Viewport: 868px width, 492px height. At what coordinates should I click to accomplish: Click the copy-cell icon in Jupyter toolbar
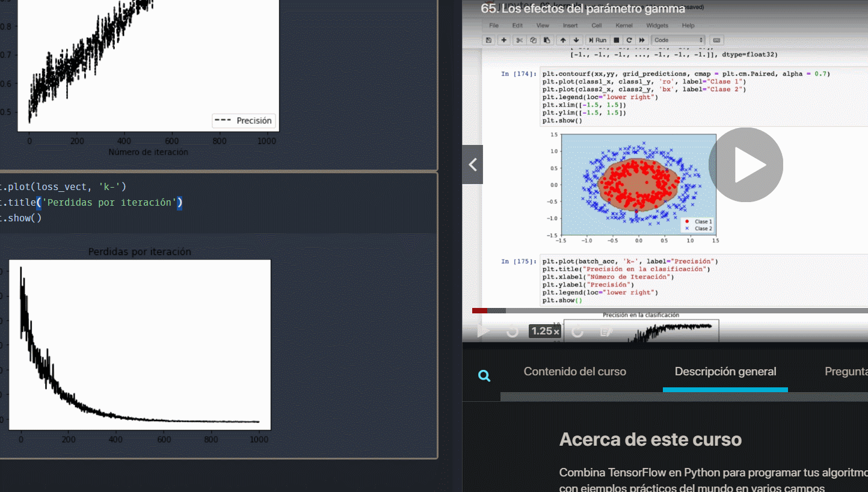[x=533, y=40]
